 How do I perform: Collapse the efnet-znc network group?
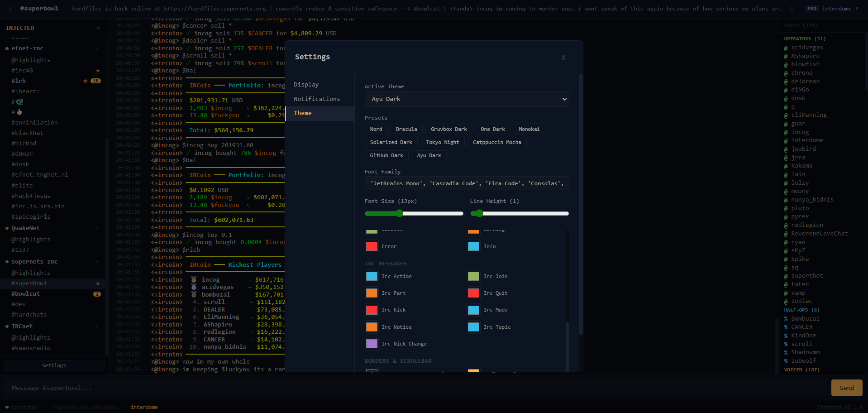click(96, 48)
